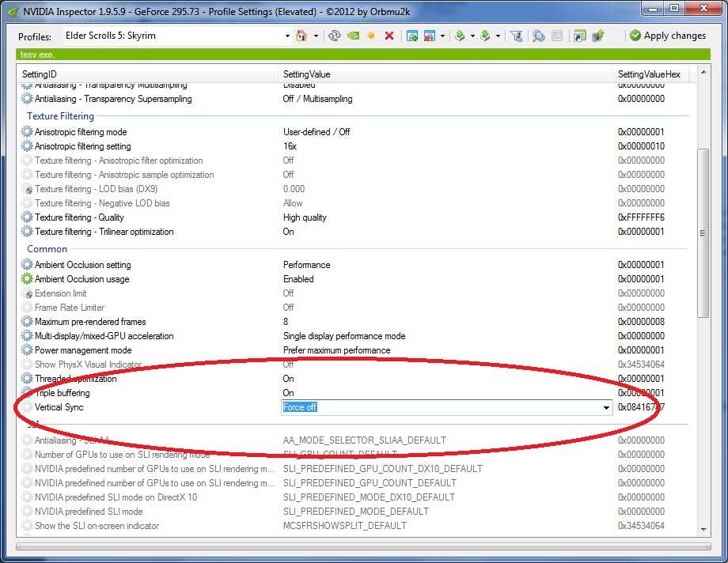This screenshot has width=728, height=563.
Task: Open the dropdown arrow beside the import icon
Action: coord(498,36)
